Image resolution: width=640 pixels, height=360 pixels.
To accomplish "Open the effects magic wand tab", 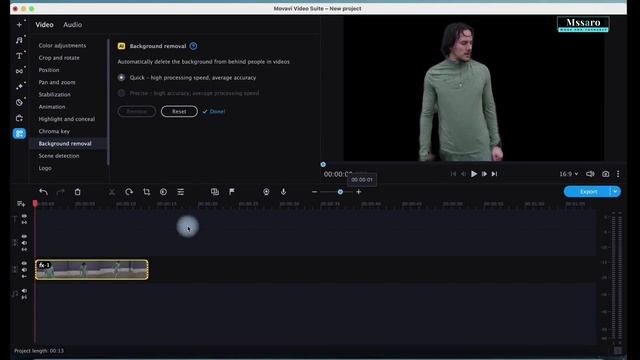I will coord(19,87).
